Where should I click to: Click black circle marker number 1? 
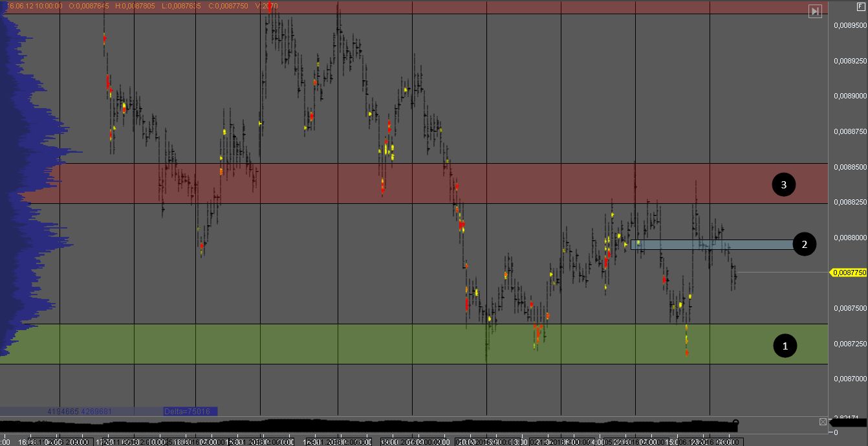point(785,346)
